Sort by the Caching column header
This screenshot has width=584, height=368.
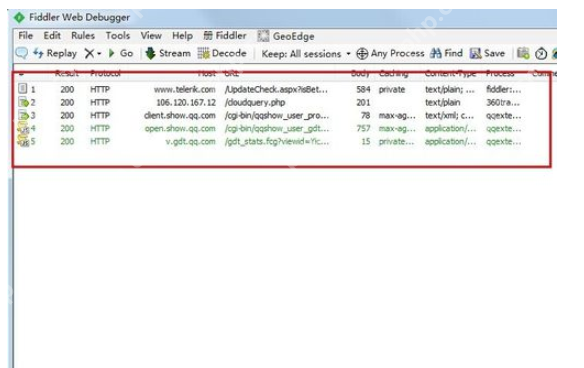tap(393, 73)
